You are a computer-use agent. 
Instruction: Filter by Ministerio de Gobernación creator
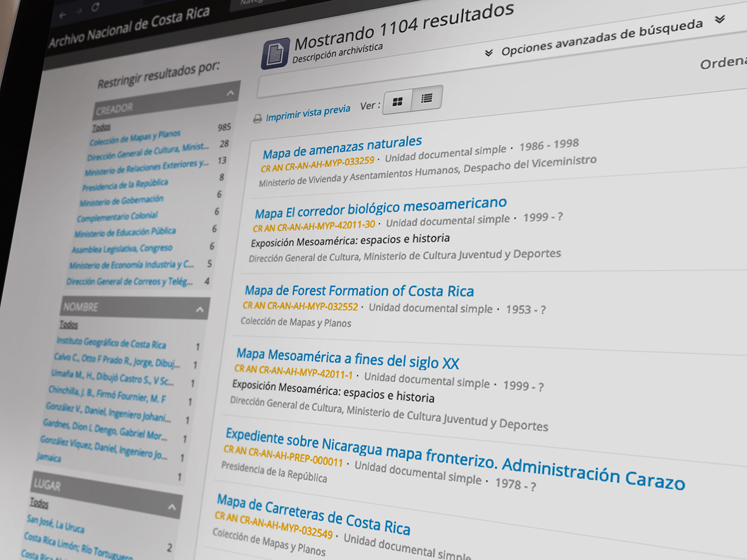coord(122,201)
